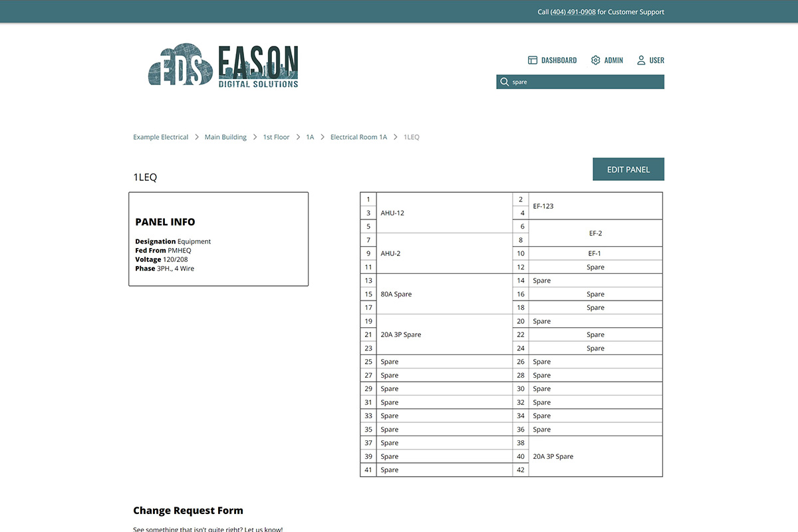Click the PMHEQ fed-from value
The width and height of the screenshot is (798, 532).
point(180,251)
